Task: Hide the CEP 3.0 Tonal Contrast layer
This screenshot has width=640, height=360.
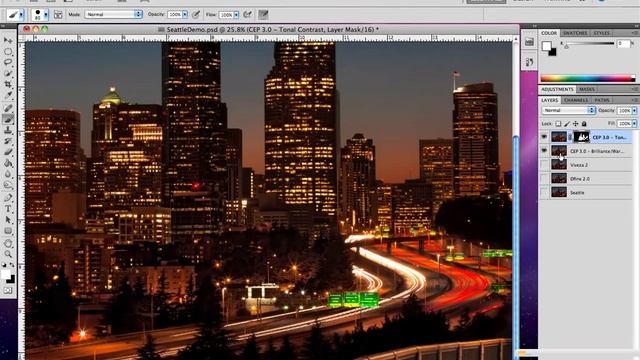Action: pos(544,137)
